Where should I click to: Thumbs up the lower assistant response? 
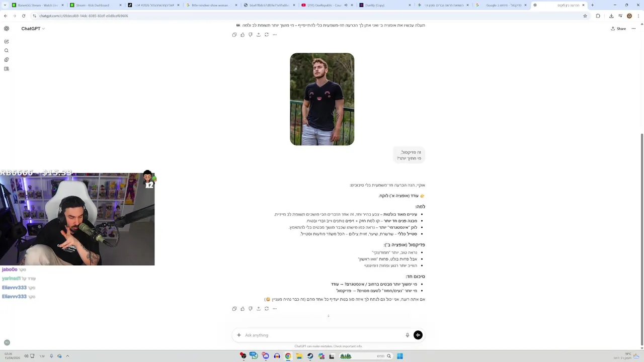click(x=243, y=309)
